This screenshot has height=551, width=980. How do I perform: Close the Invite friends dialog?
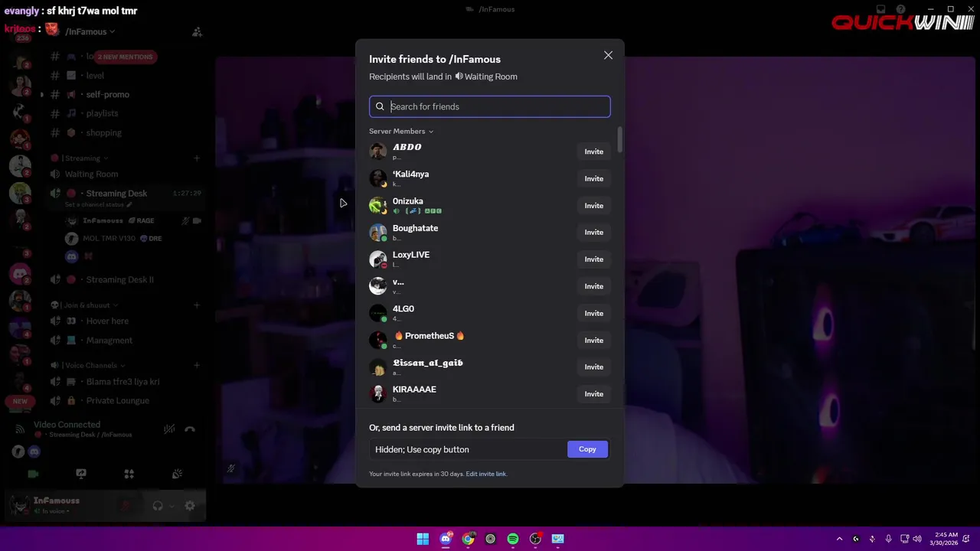click(608, 55)
